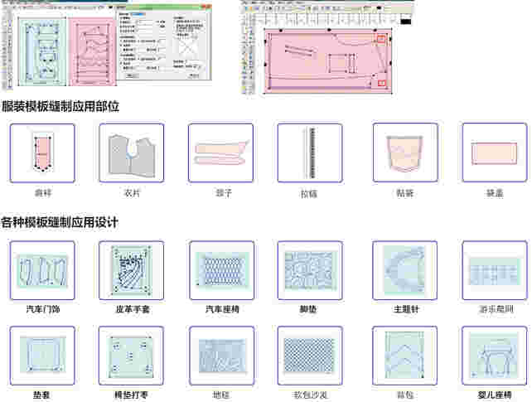Viewport: 532px width, 402px height.
Task: Open the pink pointed-flap pattern thumbnail
Action: coord(42,153)
